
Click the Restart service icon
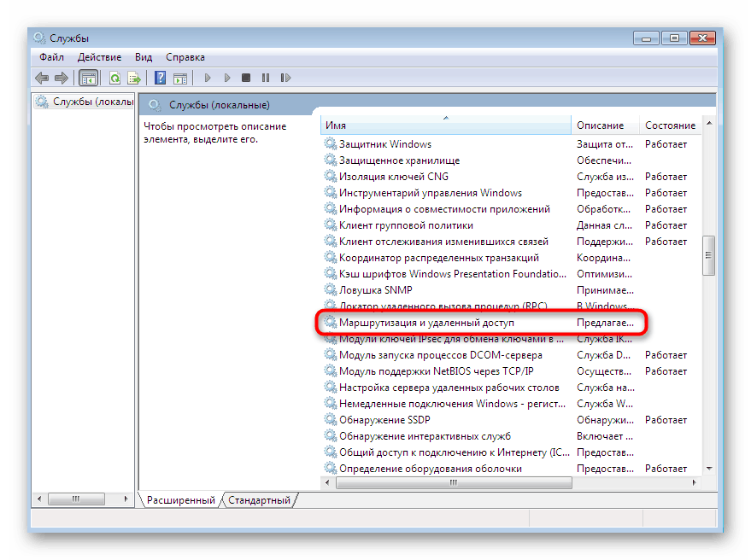click(285, 78)
